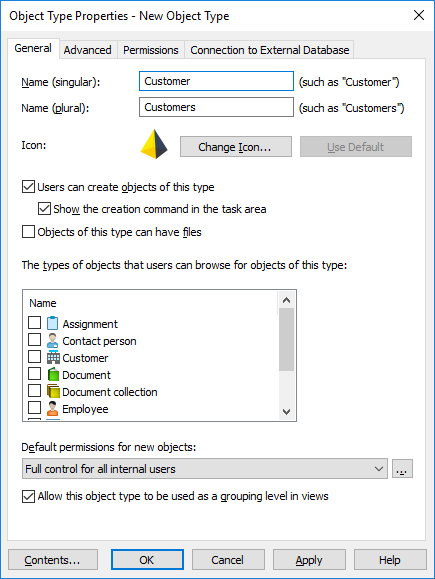This screenshot has width=435, height=579.
Task: Toggle Show the creation command in task area
Action: [44, 209]
